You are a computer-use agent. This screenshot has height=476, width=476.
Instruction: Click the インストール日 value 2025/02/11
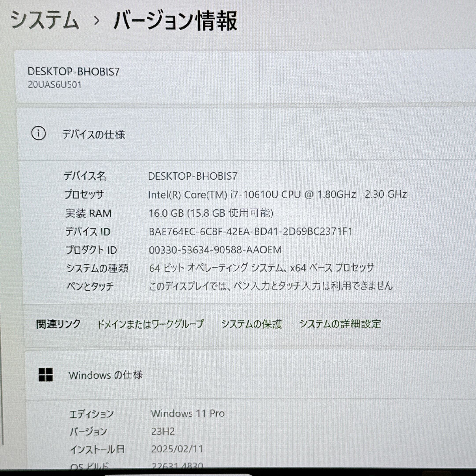tap(177, 449)
